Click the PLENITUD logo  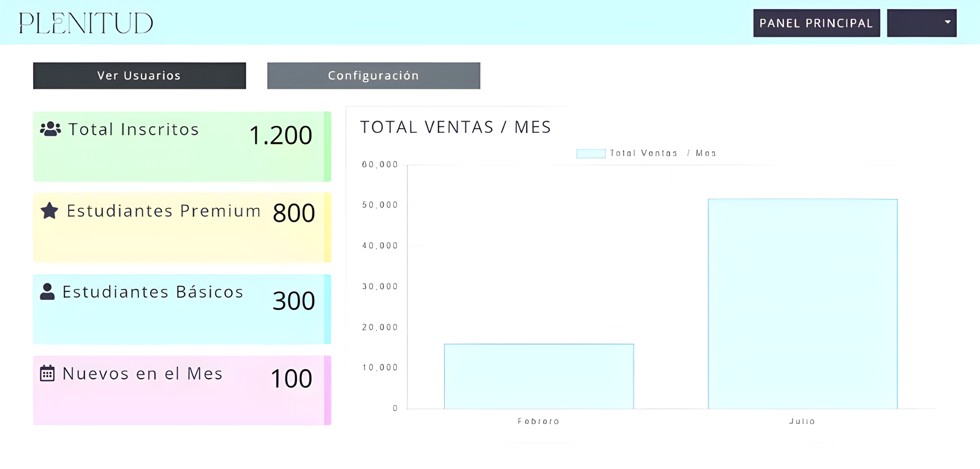[86, 23]
